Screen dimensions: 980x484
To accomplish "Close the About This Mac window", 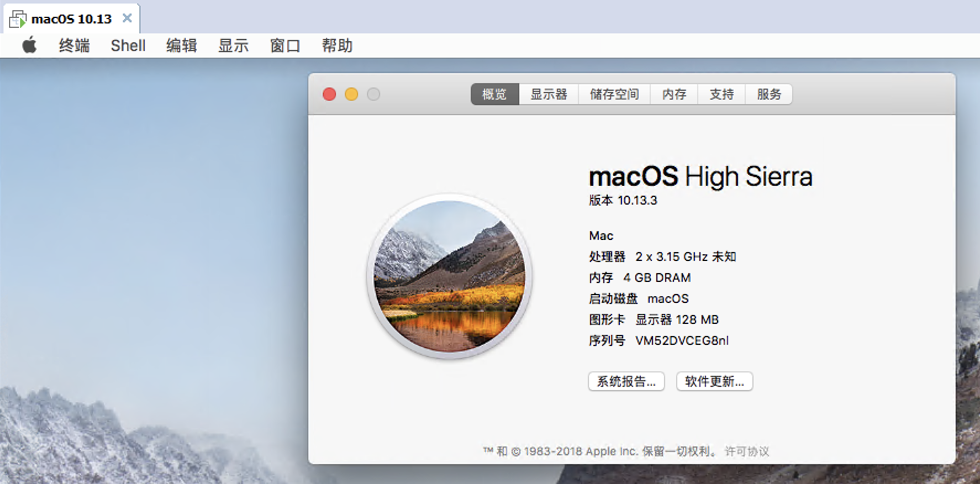I will pos(329,94).
